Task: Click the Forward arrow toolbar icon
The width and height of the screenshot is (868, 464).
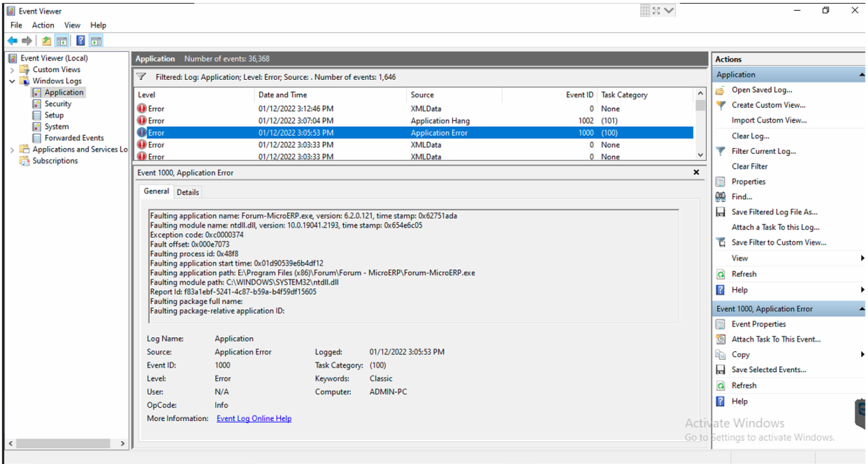Action: tap(27, 41)
